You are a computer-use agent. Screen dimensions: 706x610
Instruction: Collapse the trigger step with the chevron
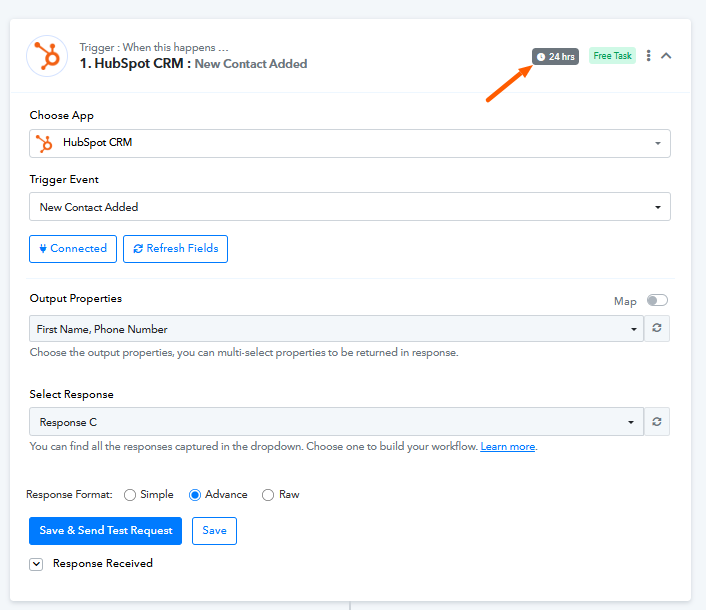point(667,56)
